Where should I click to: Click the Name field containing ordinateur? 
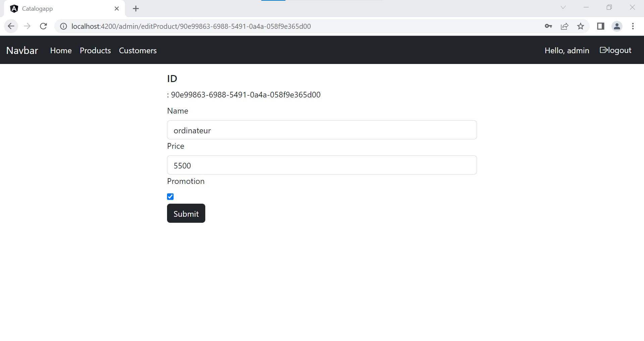[x=322, y=130]
